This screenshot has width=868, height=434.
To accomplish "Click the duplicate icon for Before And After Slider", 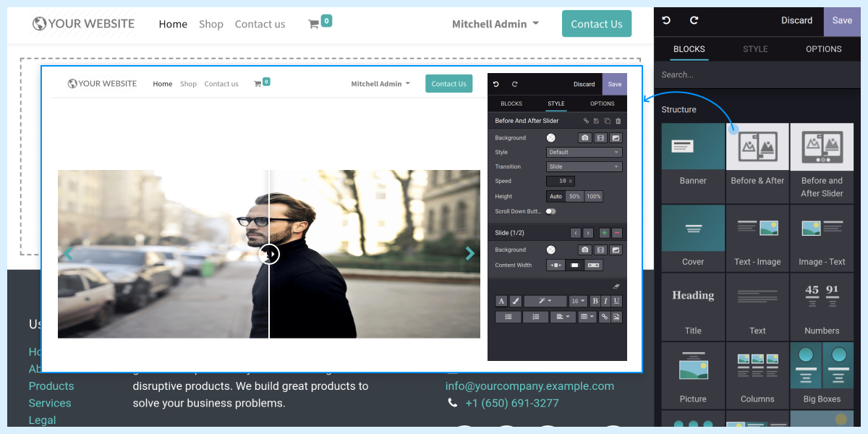I will tap(607, 121).
